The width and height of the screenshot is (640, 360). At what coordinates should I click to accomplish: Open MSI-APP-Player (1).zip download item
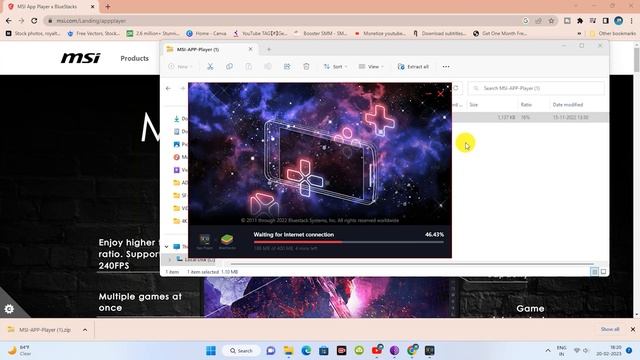[x=40, y=330]
